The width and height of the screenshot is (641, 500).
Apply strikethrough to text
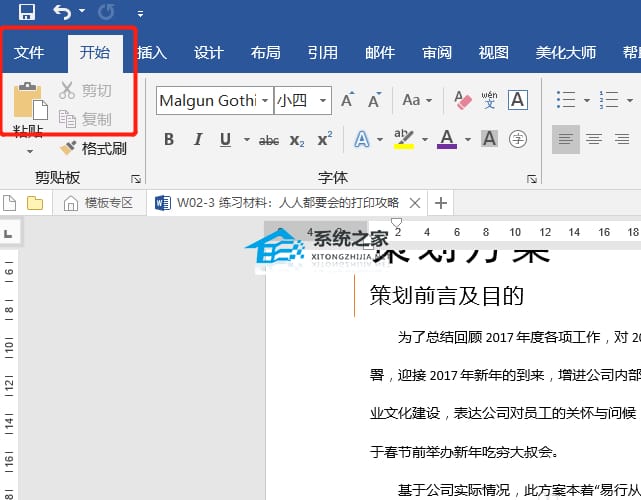tap(268, 140)
